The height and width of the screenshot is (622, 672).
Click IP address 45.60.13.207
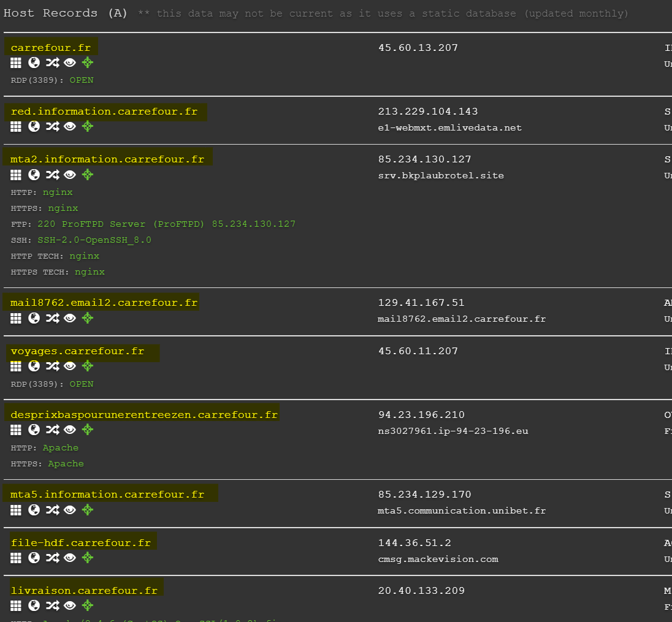click(x=418, y=48)
